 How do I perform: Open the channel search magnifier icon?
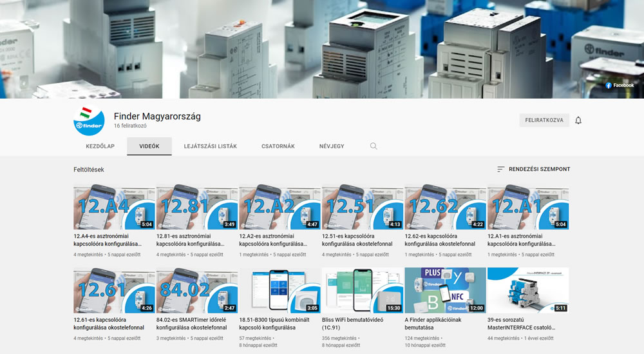(374, 146)
